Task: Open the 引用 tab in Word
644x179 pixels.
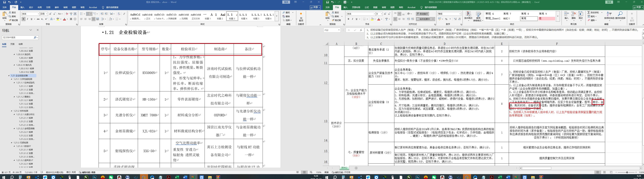Action: tap(48, 8)
